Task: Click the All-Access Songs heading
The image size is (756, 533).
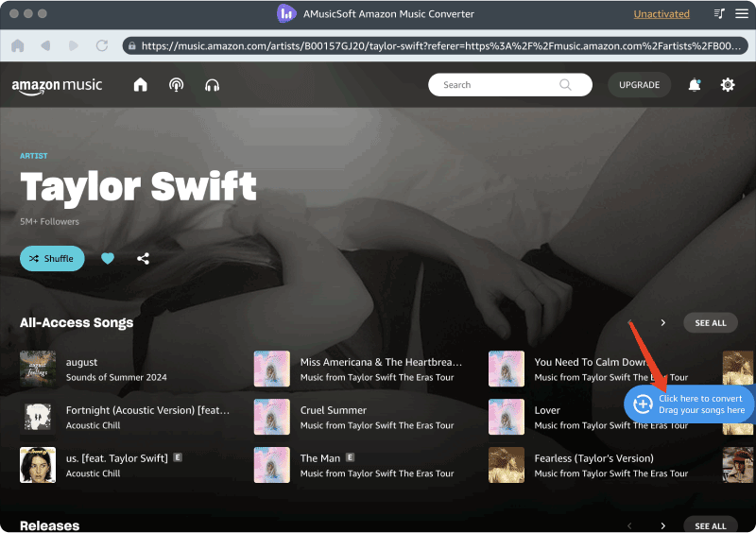Action: click(77, 322)
